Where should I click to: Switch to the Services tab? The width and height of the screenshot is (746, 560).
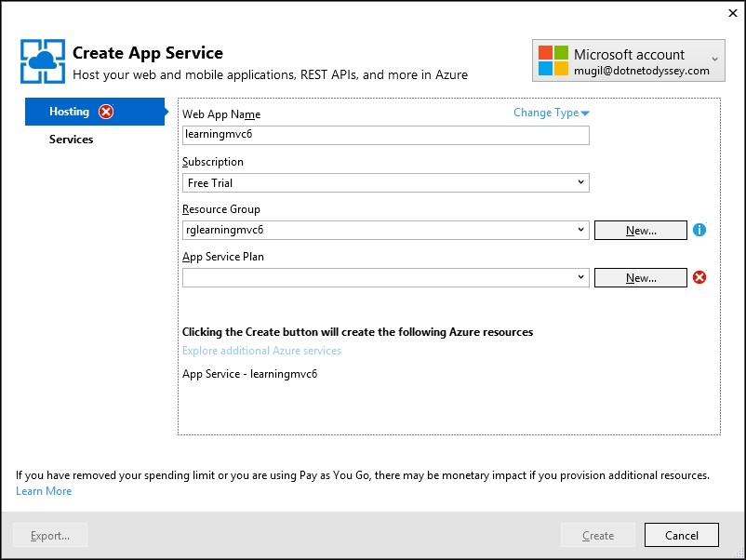tap(71, 140)
